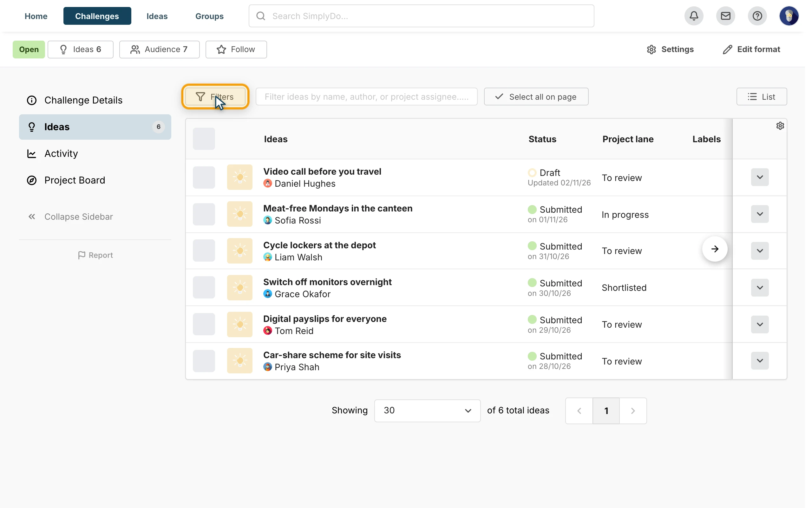Tick the Video call before you travel checkbox
Screen dimensions: 812x508
coord(204,177)
